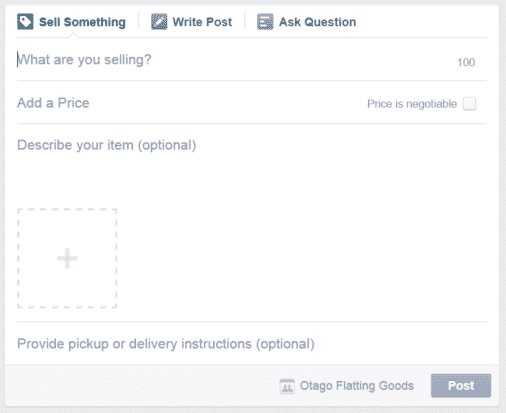Open the Ask Question tab
This screenshot has height=413, width=506.
tap(307, 22)
